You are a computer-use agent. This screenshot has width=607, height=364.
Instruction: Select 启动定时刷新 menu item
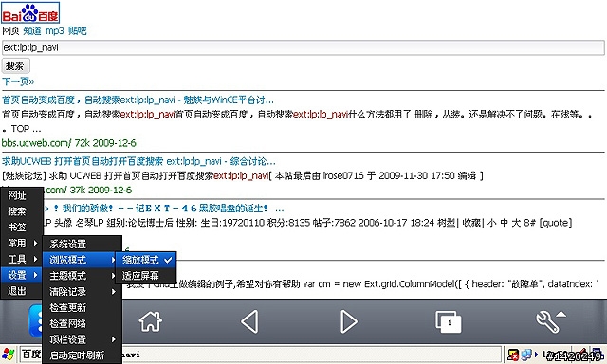click(x=83, y=355)
